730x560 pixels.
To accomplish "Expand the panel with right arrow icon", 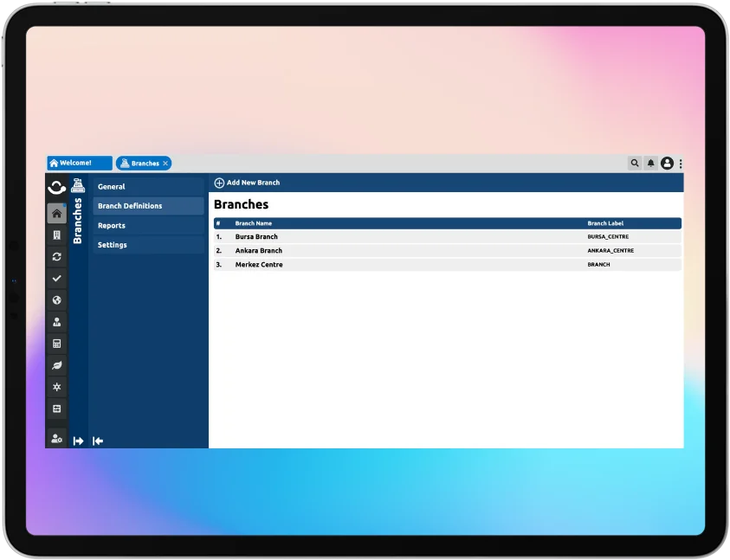I will pos(78,441).
